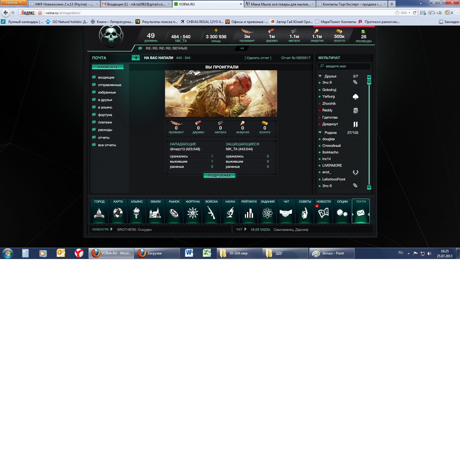Viewport: 460px width, 476px height.
Task: Open the РЕЙТИНГИ bar chart icon
Action: point(249,213)
